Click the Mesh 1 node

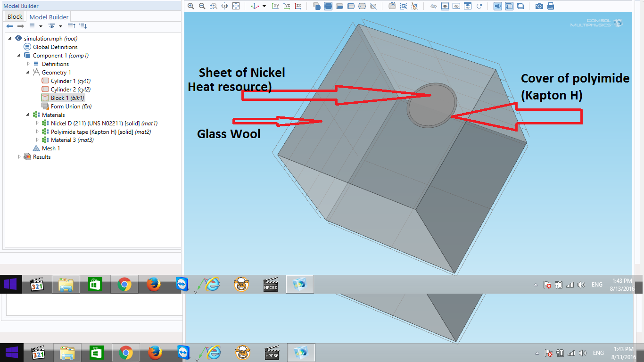click(x=51, y=148)
